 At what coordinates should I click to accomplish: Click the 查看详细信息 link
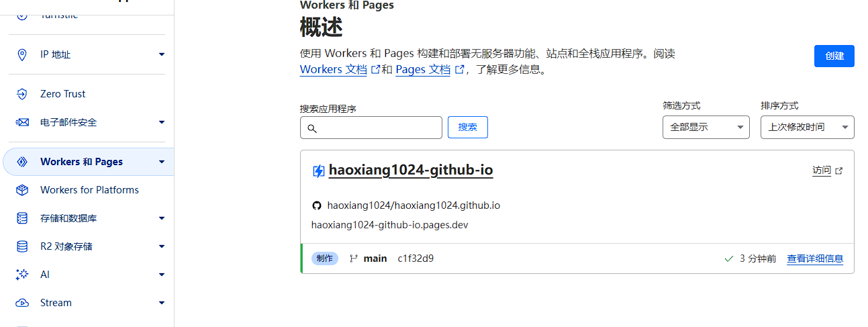(x=815, y=259)
